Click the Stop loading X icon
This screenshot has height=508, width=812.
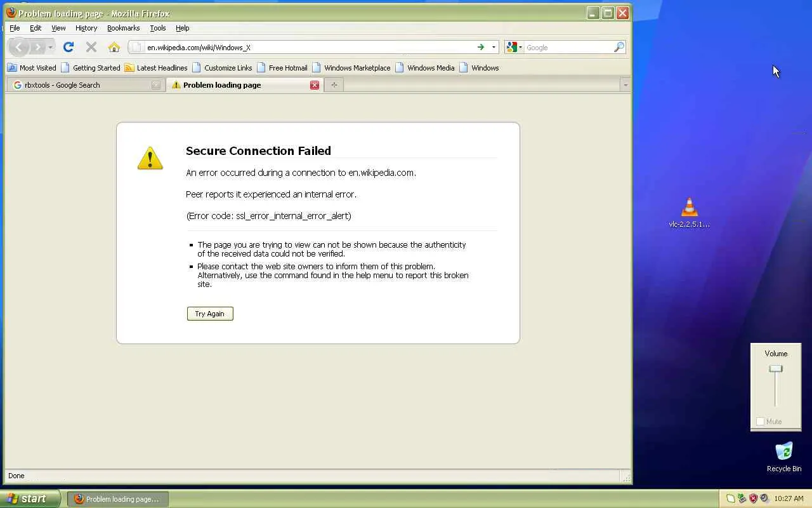91,47
